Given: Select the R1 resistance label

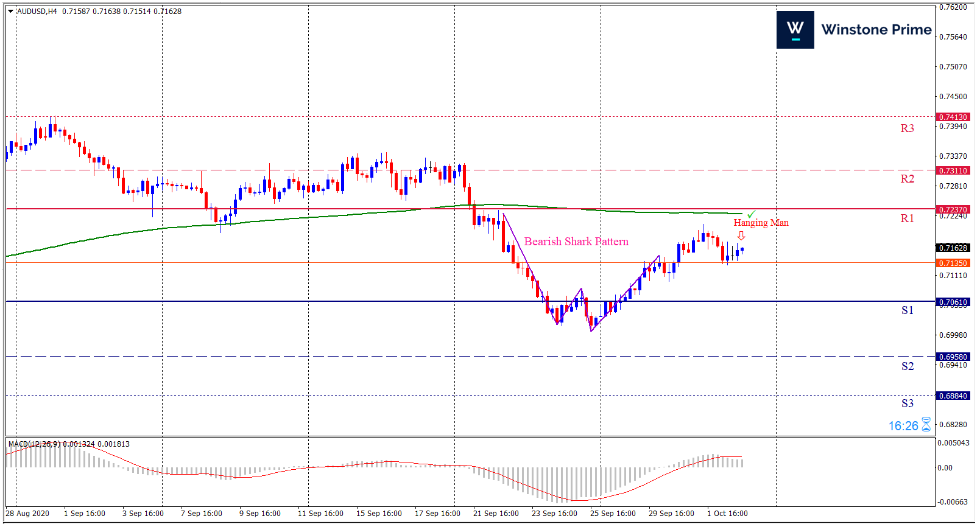Looking at the screenshot, I should pyautogui.click(x=907, y=218).
